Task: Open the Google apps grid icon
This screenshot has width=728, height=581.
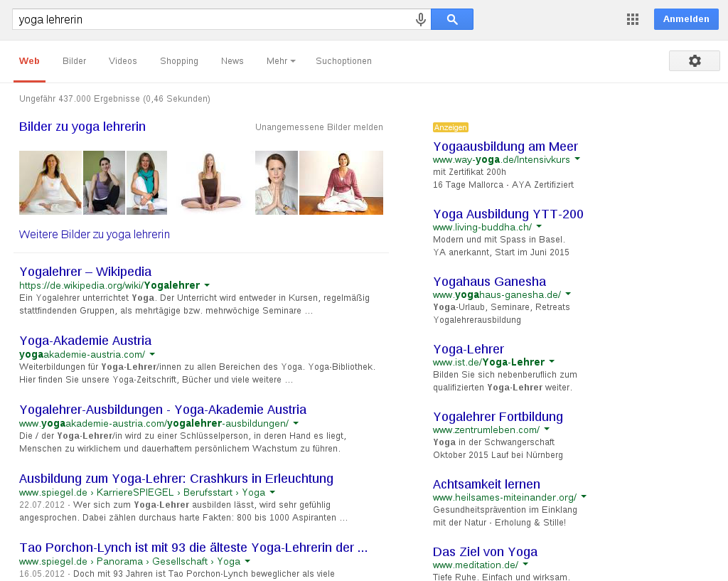Action: pos(632,19)
